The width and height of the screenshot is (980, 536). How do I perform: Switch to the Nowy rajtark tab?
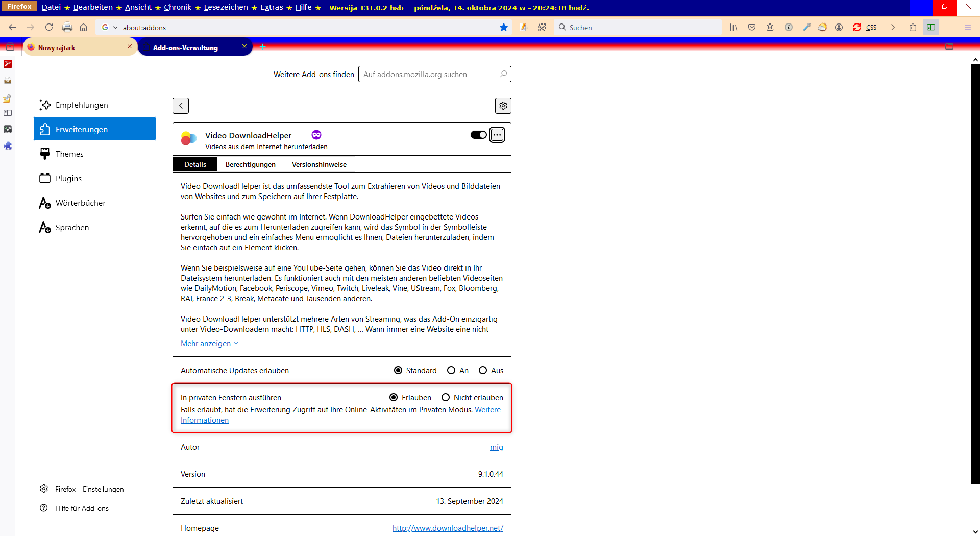click(81, 47)
